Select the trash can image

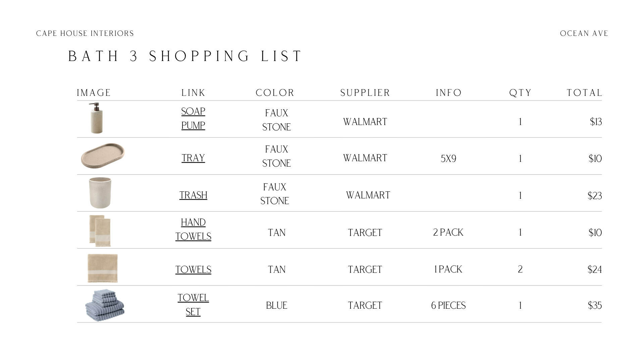click(100, 193)
